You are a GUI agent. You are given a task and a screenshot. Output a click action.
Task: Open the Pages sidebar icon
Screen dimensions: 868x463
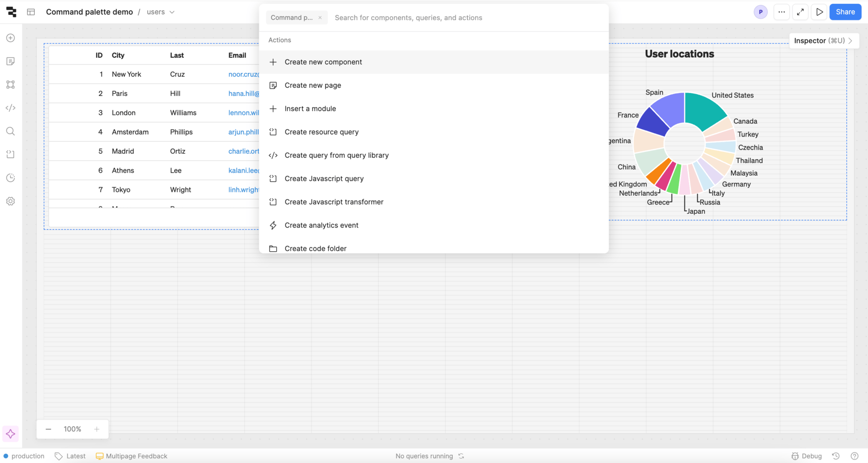(11, 61)
